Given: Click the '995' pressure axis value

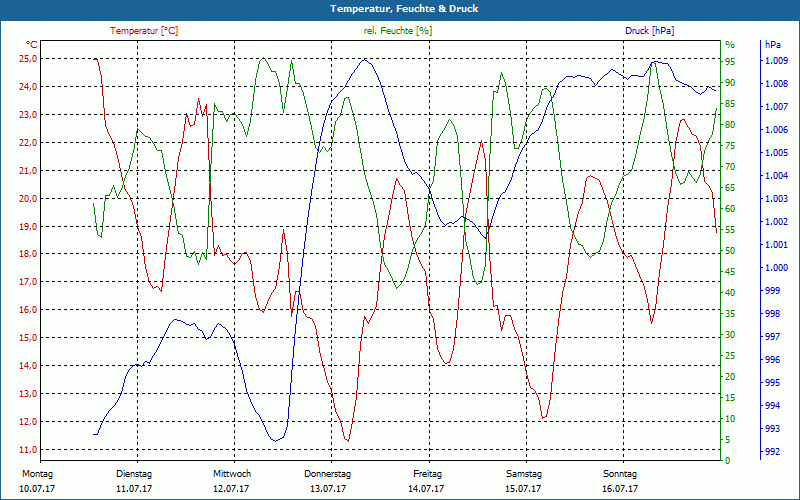Looking at the screenshot, I should pos(773,383).
